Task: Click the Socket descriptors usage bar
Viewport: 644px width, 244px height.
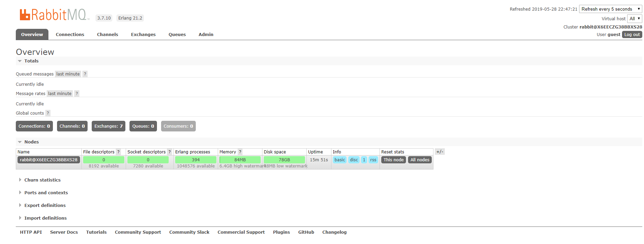Action: tap(148, 160)
